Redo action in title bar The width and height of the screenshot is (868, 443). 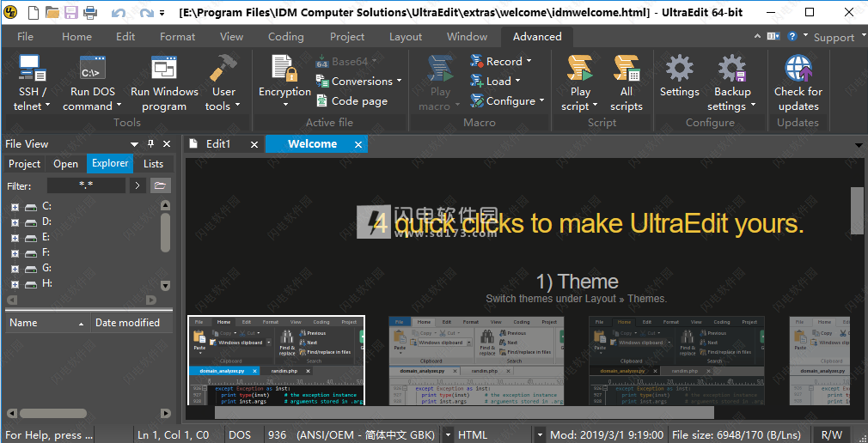(146, 13)
